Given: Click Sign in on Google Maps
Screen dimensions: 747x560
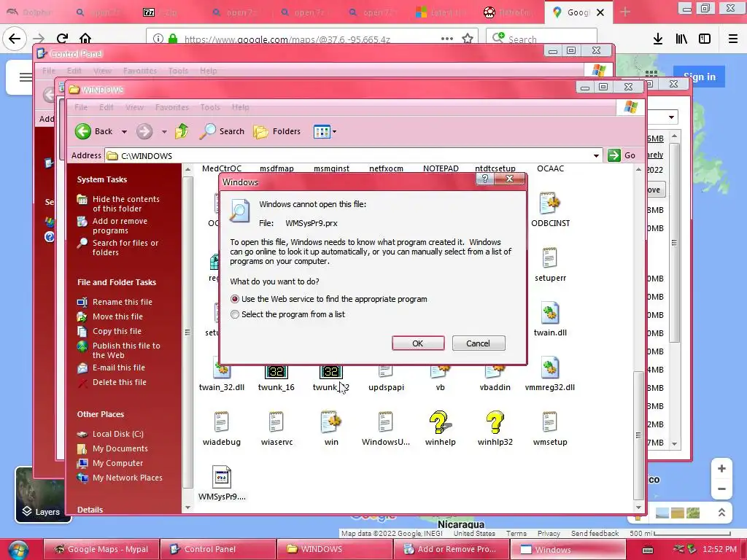Looking at the screenshot, I should point(700,77).
